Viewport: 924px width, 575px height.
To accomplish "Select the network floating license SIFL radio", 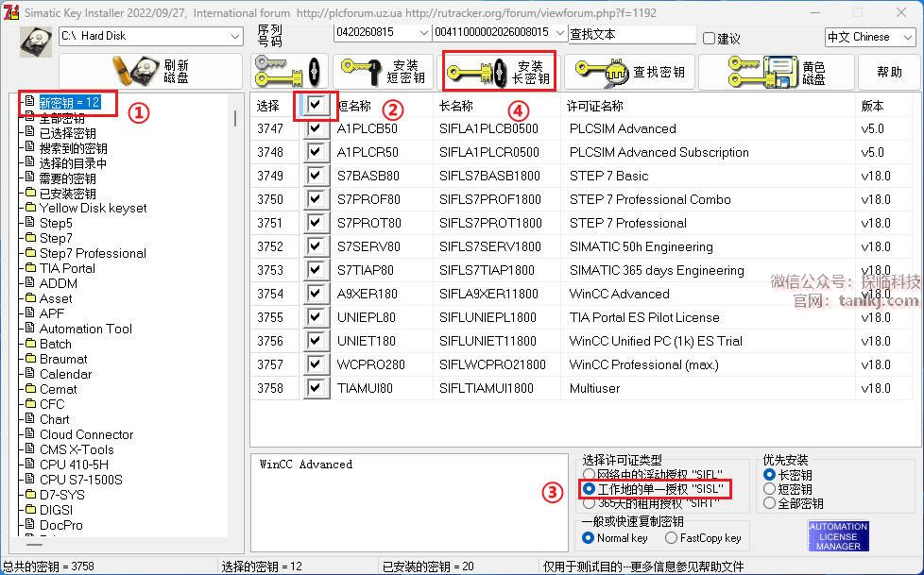I will 589,474.
